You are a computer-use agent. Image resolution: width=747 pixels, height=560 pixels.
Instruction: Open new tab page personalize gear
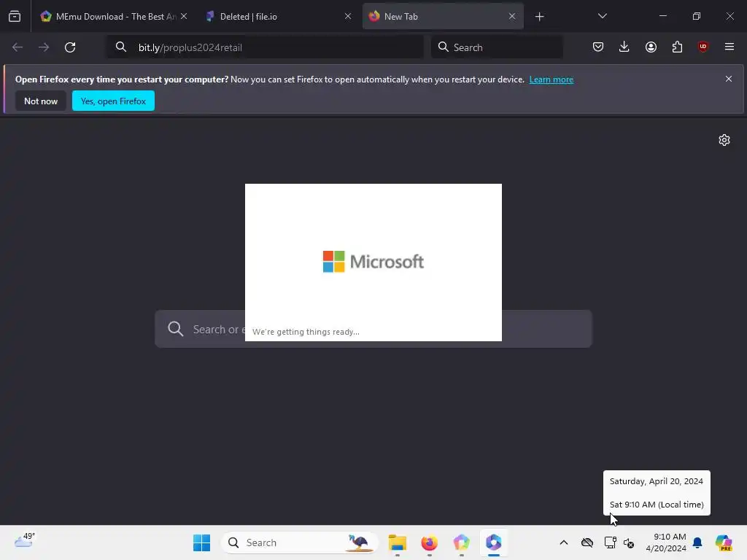[x=724, y=140]
